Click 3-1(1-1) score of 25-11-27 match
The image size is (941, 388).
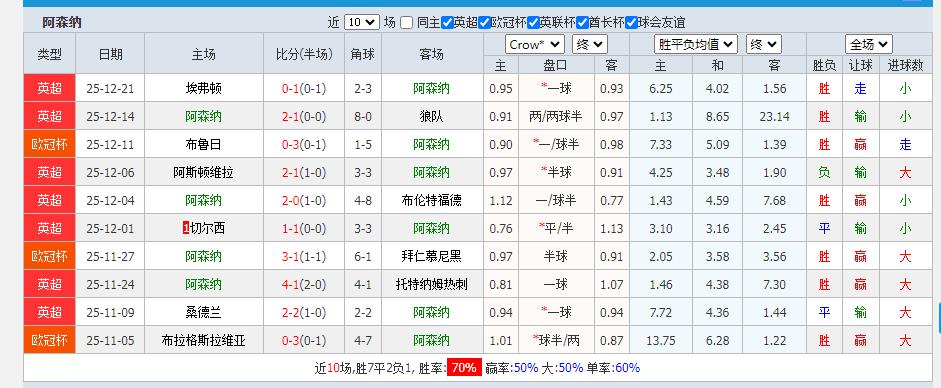[304, 257]
